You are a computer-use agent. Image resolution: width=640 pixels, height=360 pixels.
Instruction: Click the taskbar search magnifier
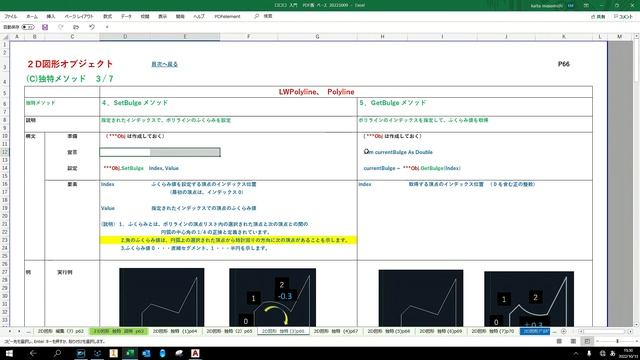(x=58, y=353)
